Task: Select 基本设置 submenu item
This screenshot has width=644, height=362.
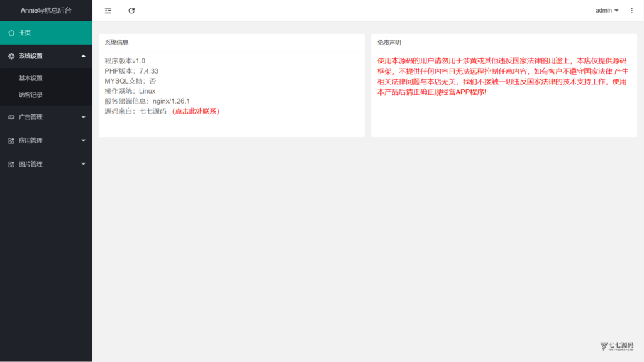Action: (46, 79)
